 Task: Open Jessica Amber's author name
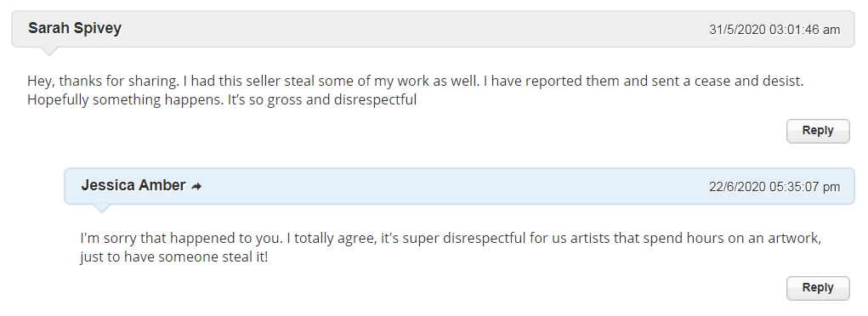[x=133, y=185]
